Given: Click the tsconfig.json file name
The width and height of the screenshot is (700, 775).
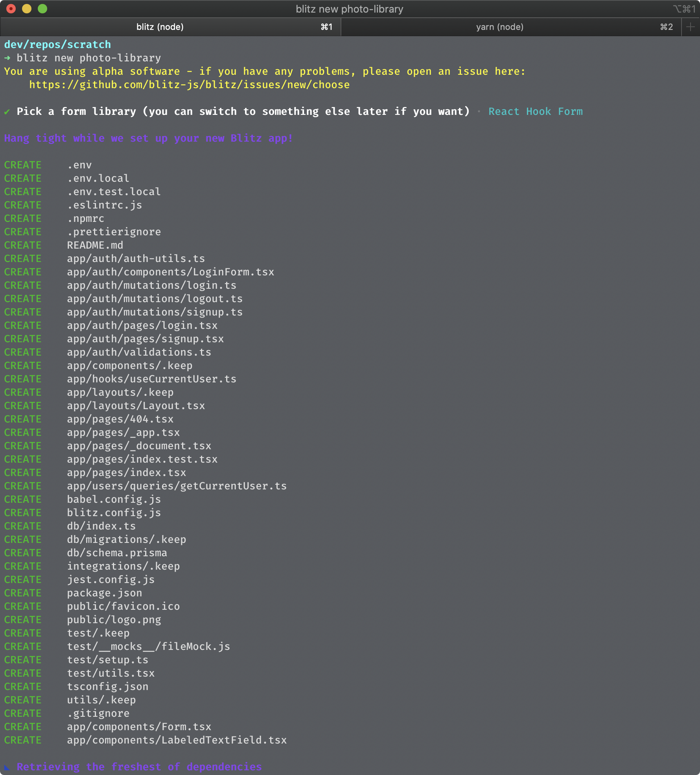Looking at the screenshot, I should [x=108, y=686].
